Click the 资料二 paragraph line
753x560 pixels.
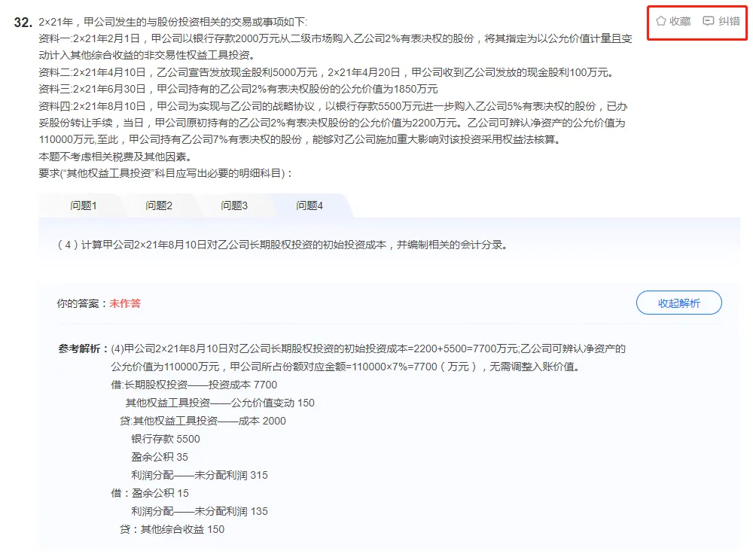pos(327,72)
